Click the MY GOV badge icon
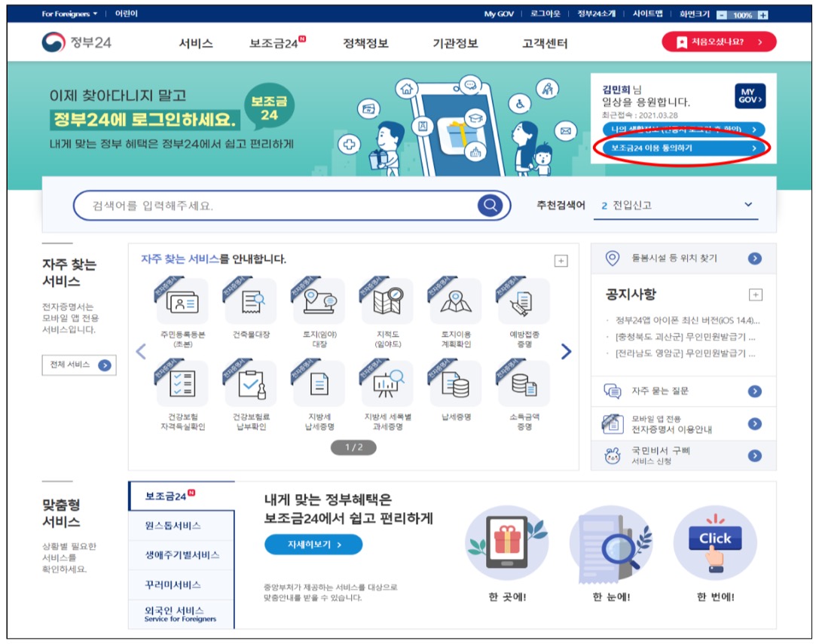 click(x=750, y=96)
